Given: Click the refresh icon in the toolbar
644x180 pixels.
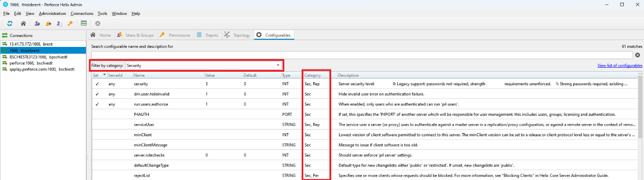Looking at the screenshot, I should [9, 23].
